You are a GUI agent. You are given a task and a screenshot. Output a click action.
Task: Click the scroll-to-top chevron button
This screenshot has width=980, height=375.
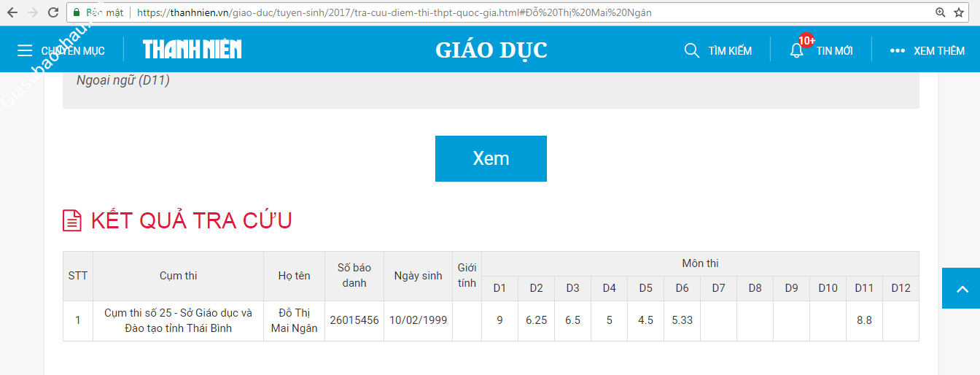[x=961, y=288]
